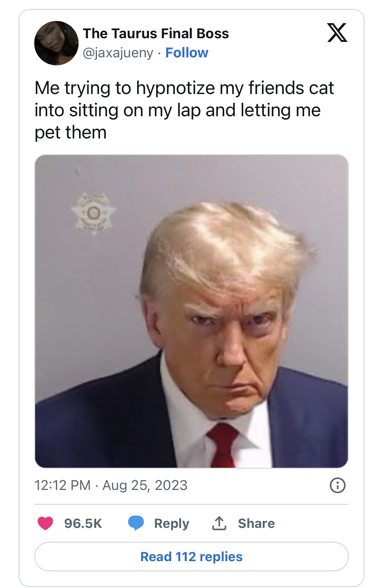This screenshot has width=383, height=588.
Task: Click the blue speech bubble icon
Action: tap(136, 523)
